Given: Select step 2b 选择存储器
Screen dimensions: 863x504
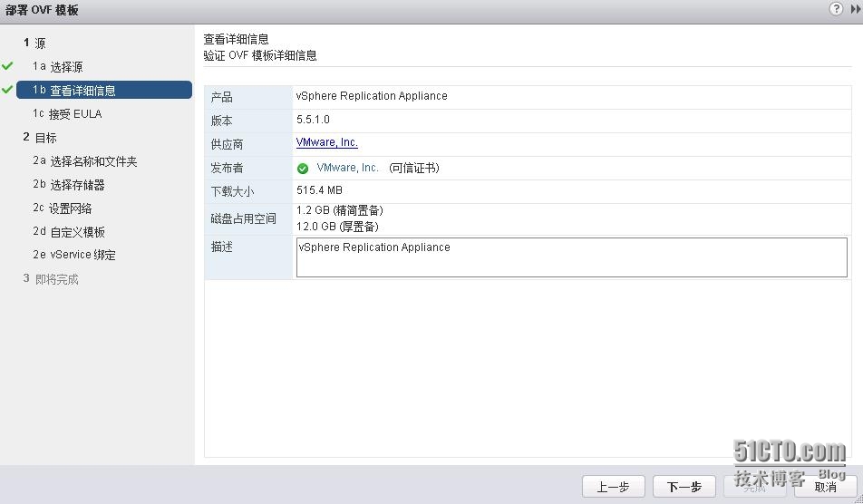Looking at the screenshot, I should pos(69,185).
